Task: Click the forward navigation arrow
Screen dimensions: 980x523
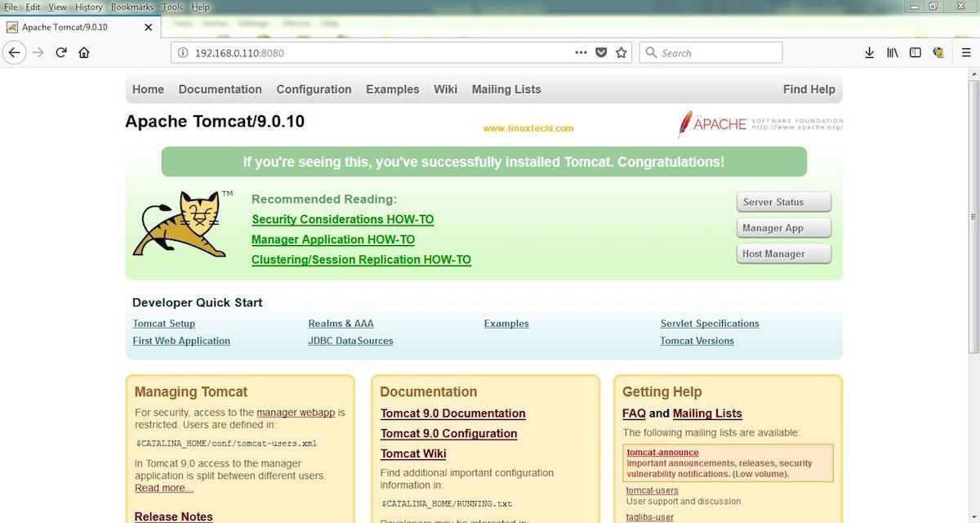Action: (x=38, y=52)
